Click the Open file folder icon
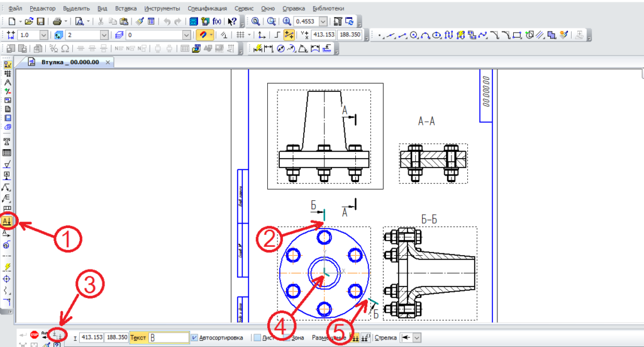The height and width of the screenshot is (347, 644). tap(29, 21)
